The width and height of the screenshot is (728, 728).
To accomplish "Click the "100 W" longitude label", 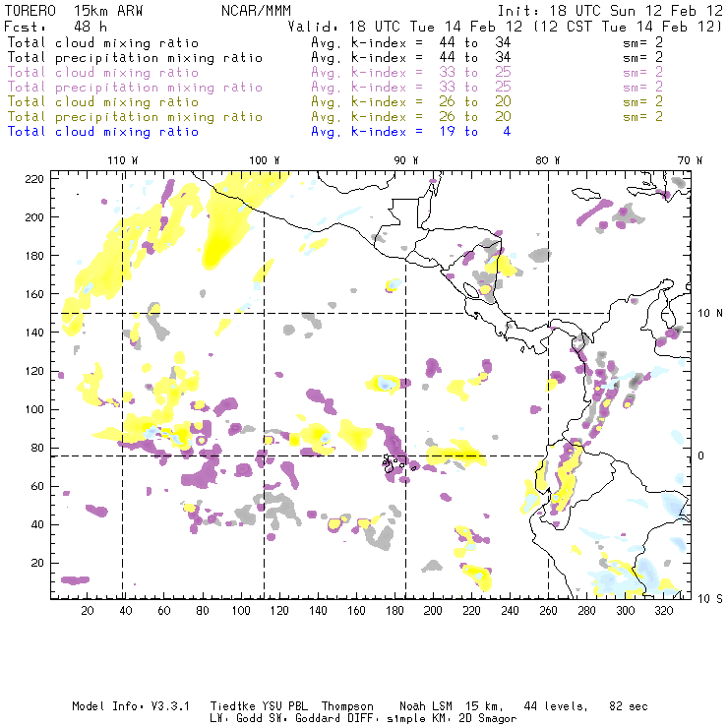I will click(x=265, y=160).
